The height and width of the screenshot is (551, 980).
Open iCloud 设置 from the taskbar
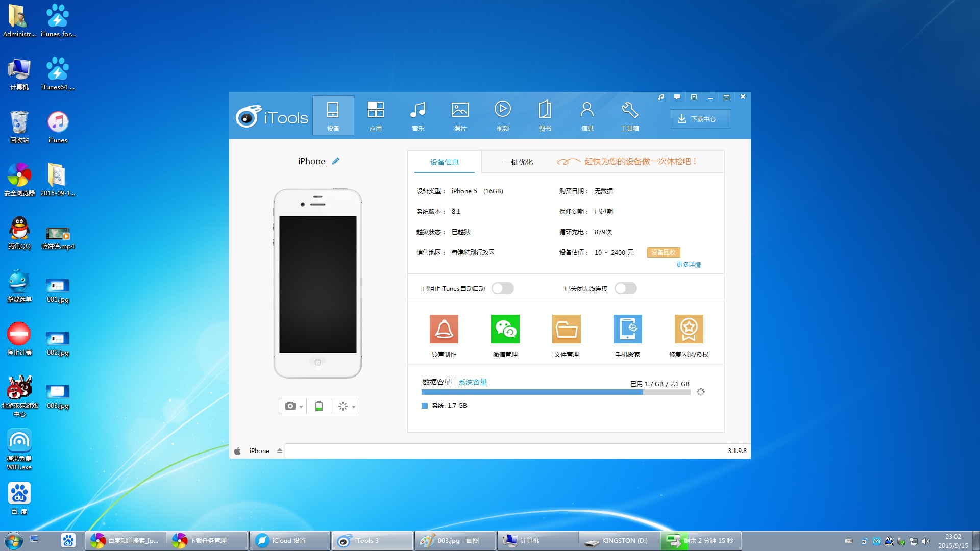point(289,541)
